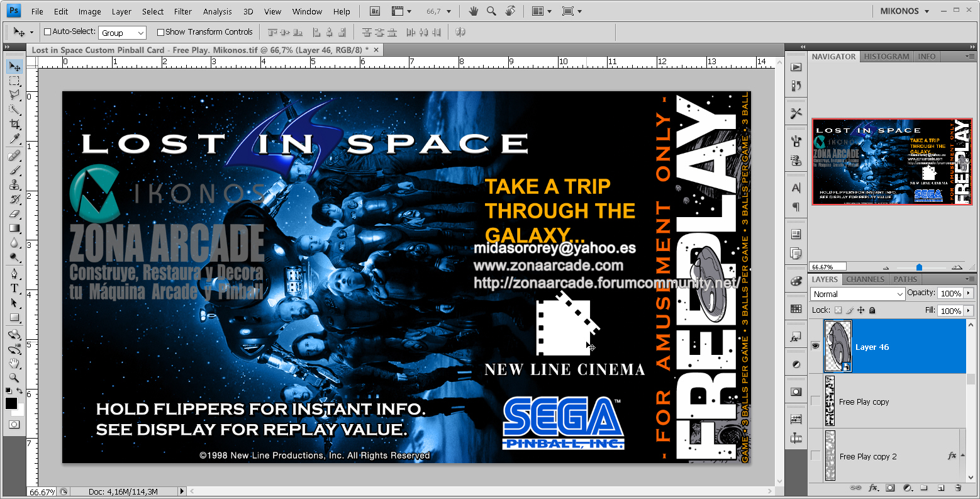Select the Eyedropper tool
Screen dimensions: 980x499
click(14, 138)
